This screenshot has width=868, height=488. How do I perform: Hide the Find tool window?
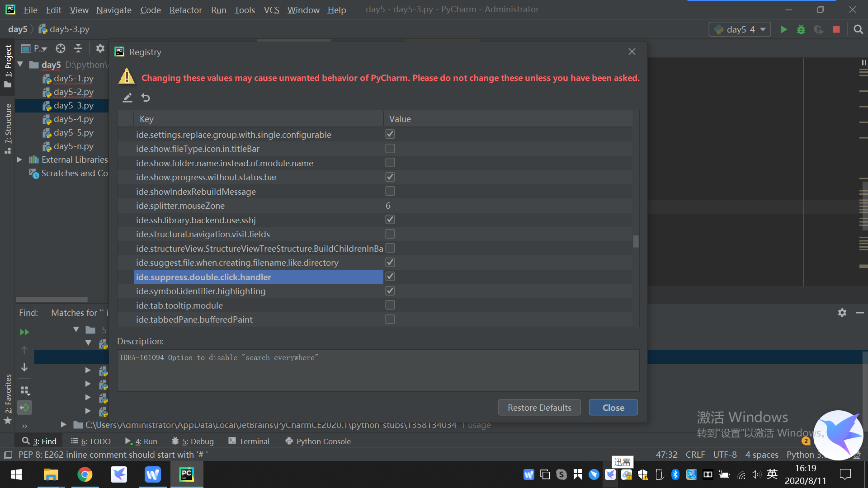860,313
